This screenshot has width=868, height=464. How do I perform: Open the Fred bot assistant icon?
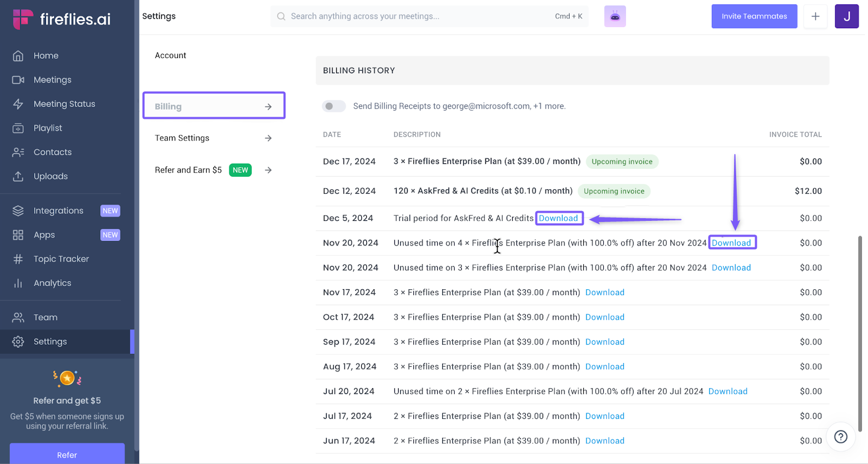pyautogui.click(x=615, y=16)
